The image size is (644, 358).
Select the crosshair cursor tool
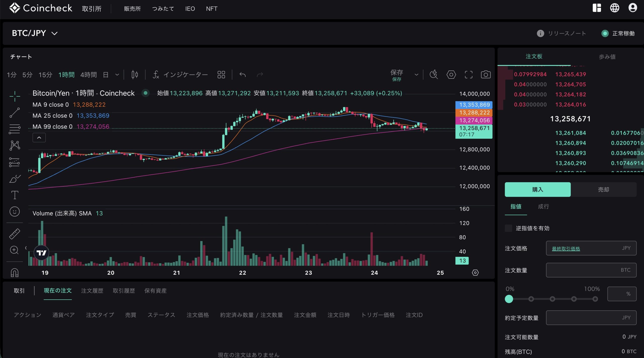click(15, 96)
